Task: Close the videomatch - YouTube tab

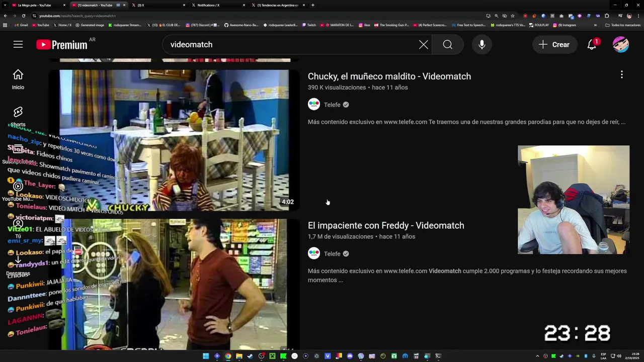Action: click(124, 5)
